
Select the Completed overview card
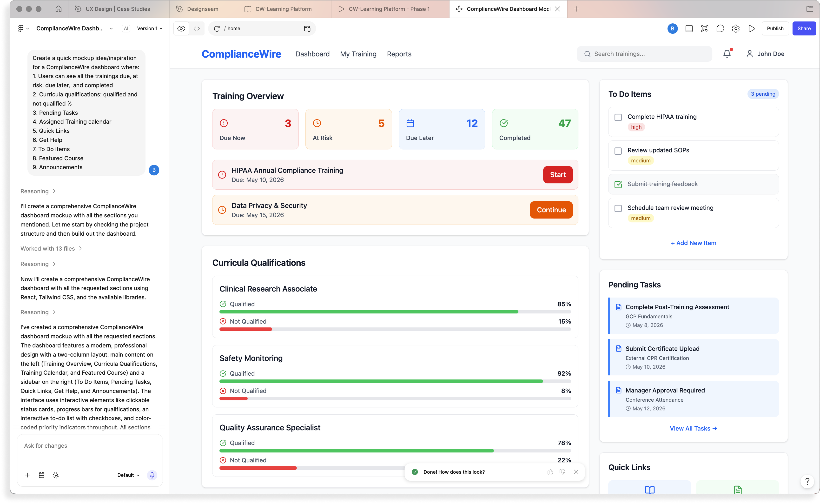click(x=535, y=129)
